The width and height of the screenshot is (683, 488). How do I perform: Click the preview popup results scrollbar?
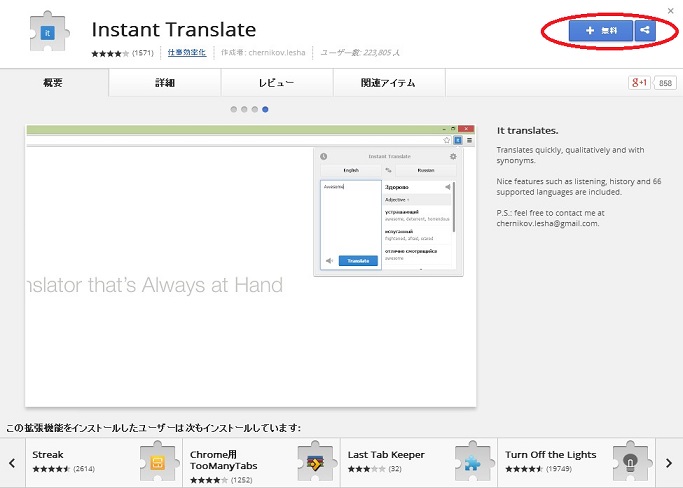click(x=454, y=207)
